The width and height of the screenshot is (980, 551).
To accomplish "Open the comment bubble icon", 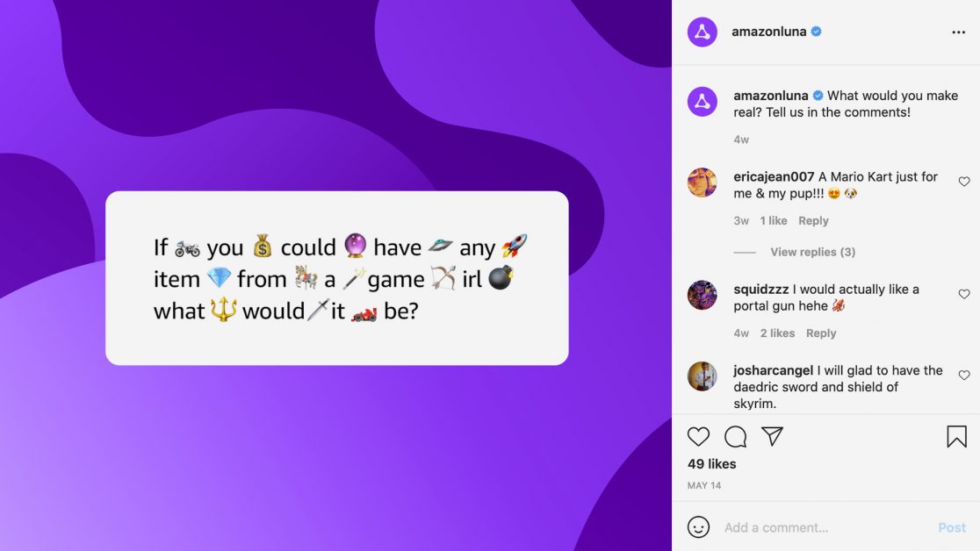I will coord(735,436).
